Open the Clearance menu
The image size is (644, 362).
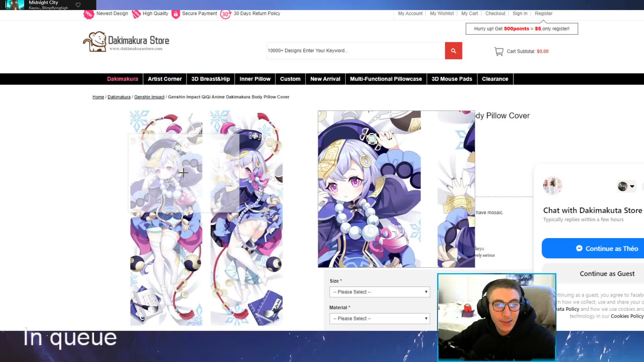(495, 79)
